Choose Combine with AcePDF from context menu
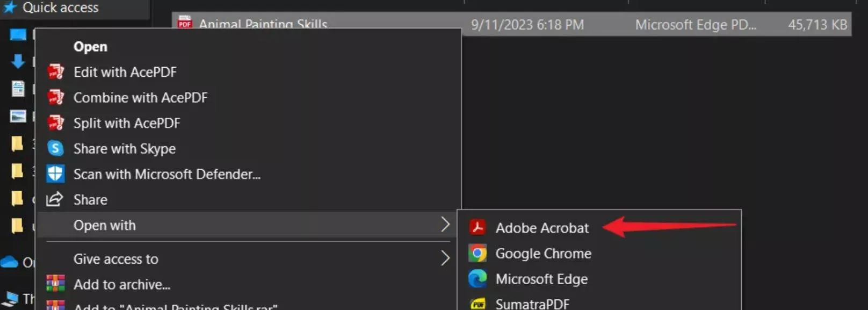868x310 pixels. (x=141, y=97)
